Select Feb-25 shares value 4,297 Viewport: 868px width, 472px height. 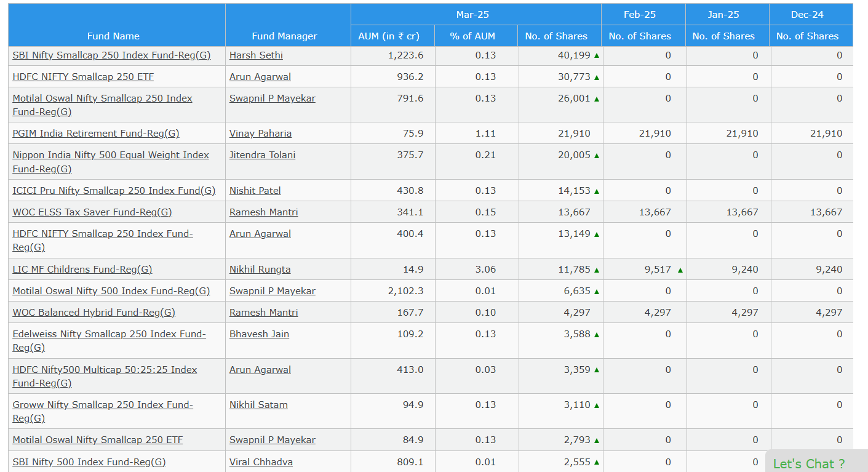click(x=658, y=313)
